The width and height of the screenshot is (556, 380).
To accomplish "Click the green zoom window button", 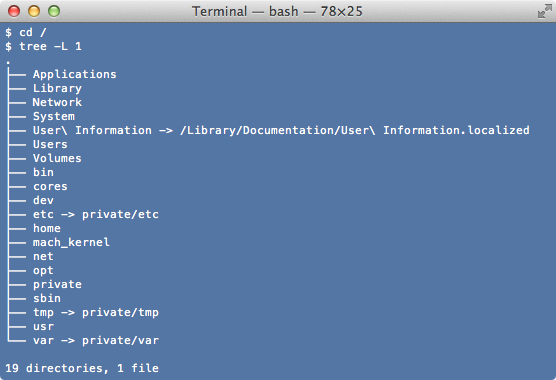I will [x=54, y=11].
